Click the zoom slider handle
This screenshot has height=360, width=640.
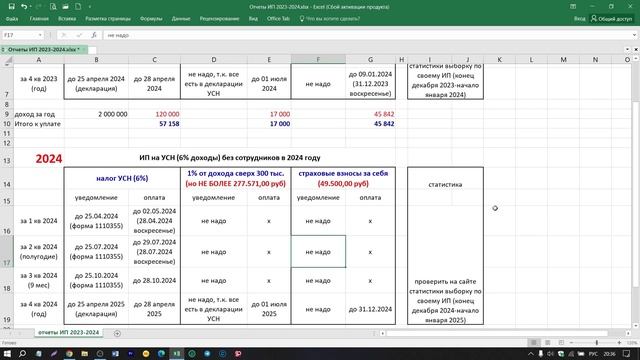pos(596,342)
